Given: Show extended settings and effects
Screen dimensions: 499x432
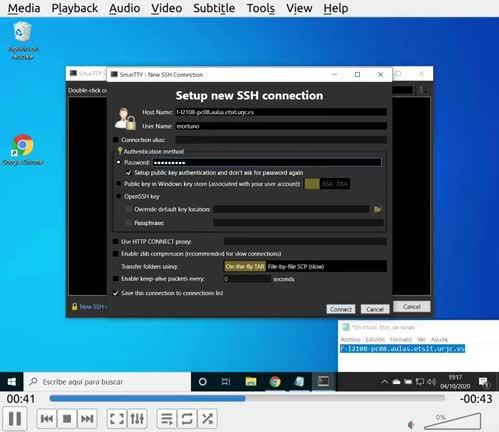Looking at the screenshot, I should tap(137, 419).
